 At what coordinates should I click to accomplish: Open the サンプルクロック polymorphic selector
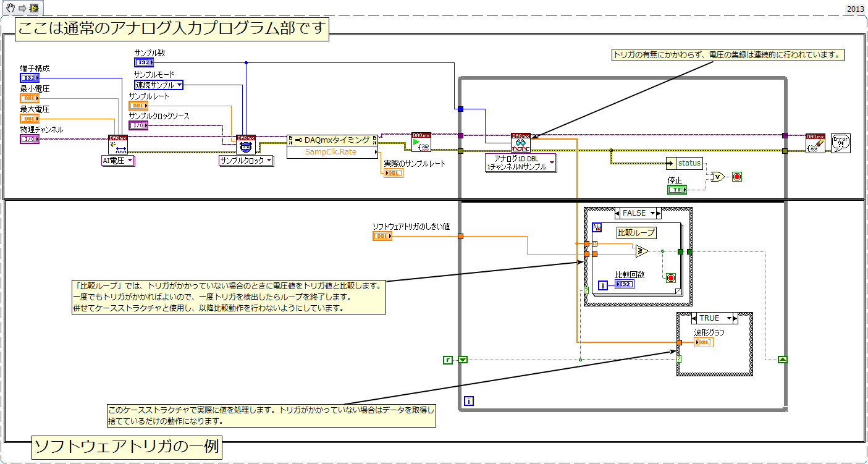pos(247,160)
